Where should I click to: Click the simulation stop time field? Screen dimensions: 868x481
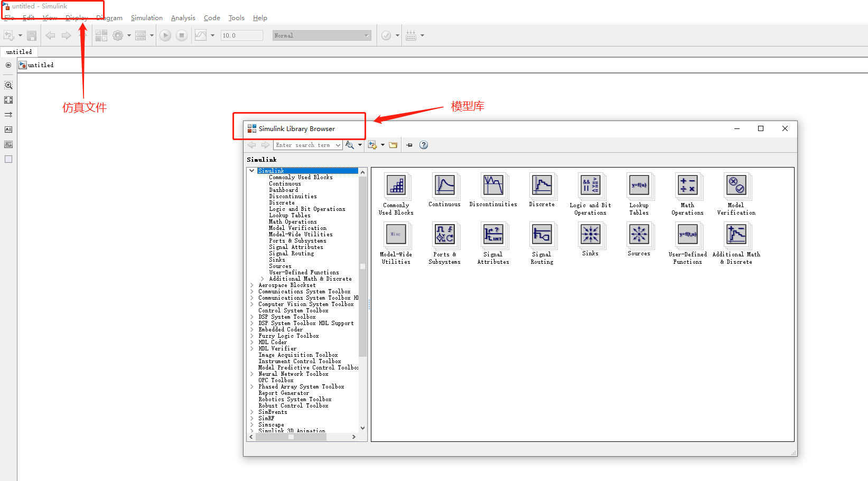point(242,35)
